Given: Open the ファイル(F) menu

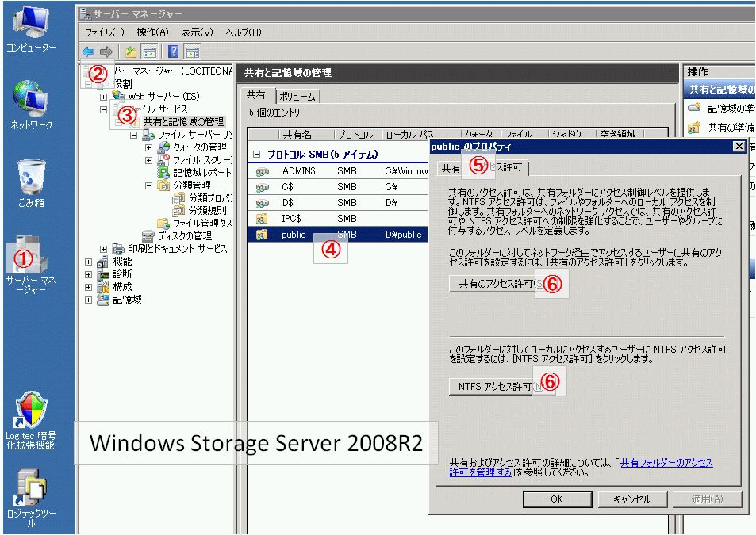Looking at the screenshot, I should (105, 32).
